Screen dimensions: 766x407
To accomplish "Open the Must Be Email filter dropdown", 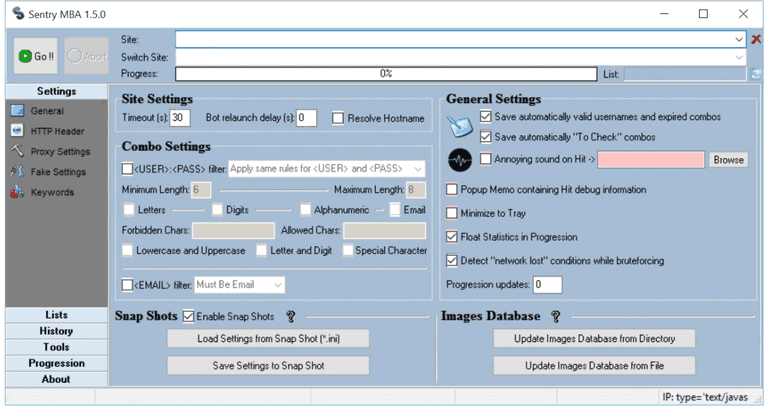I will point(278,285).
